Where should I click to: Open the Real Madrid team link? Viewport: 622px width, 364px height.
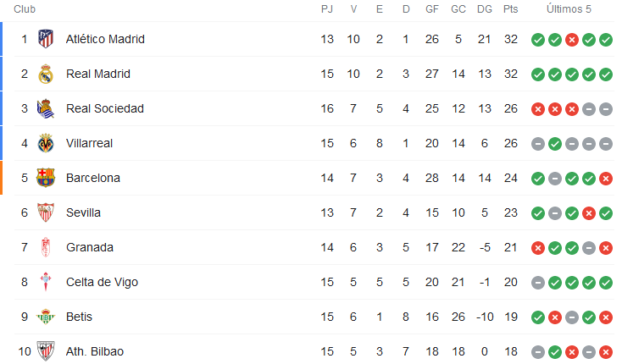[98, 74]
